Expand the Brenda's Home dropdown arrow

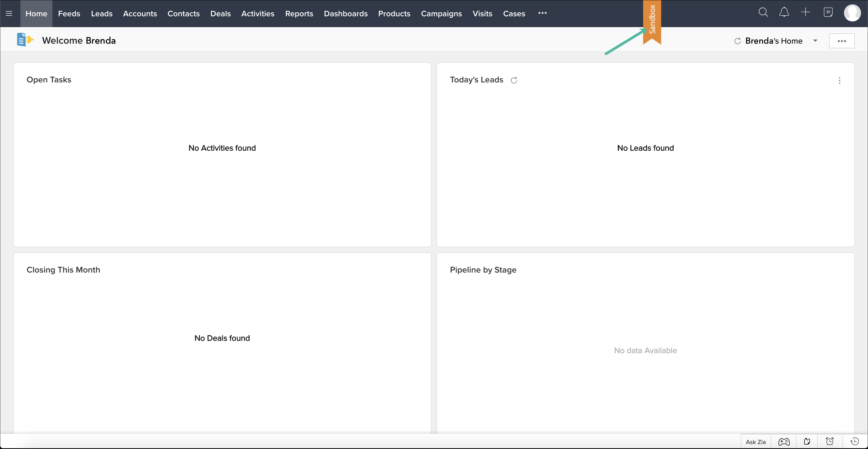point(815,41)
